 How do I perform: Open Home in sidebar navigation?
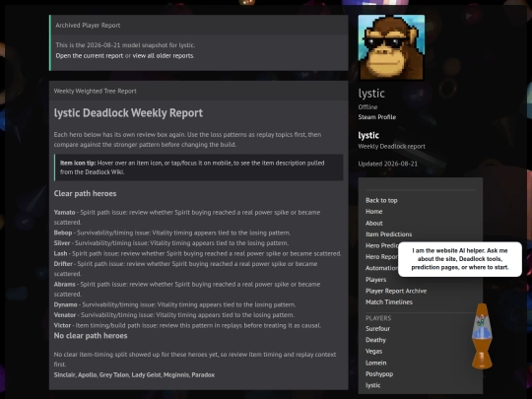374,212
